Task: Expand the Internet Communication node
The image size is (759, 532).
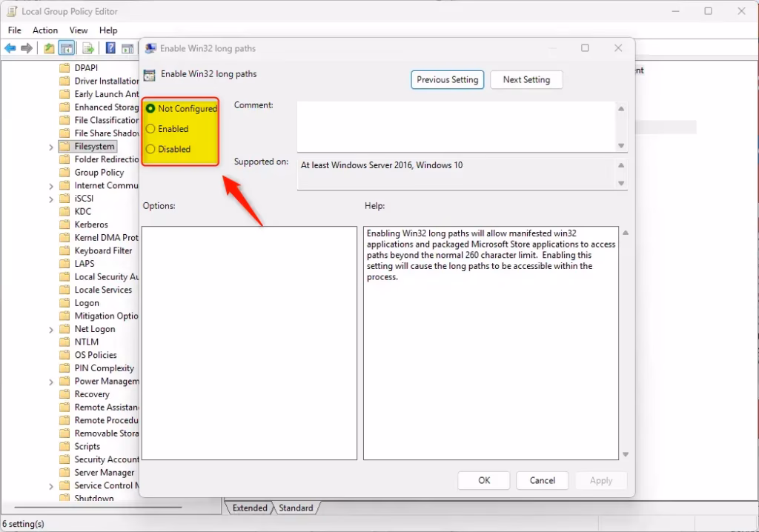Action: (x=51, y=186)
